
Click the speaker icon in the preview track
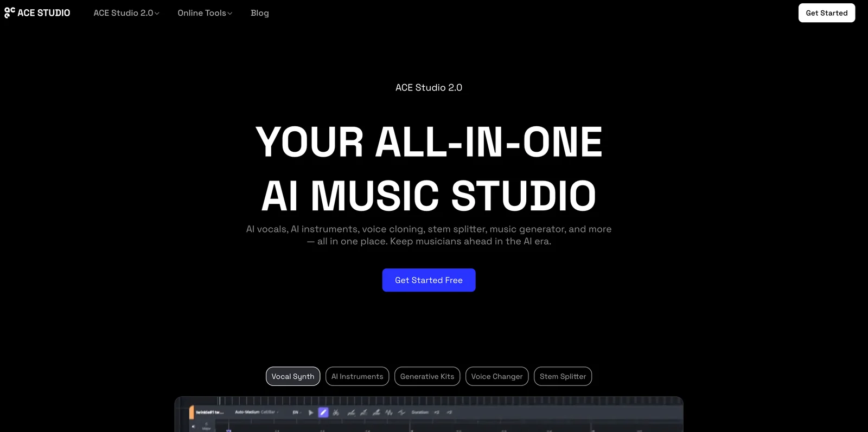(x=193, y=427)
